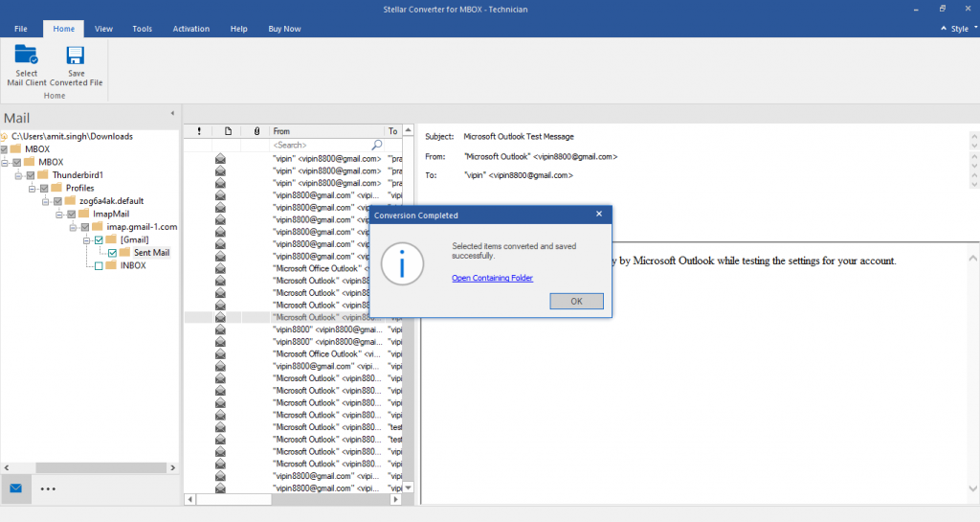The image size is (980, 522).
Task: Uncheck the Sent Mail checkbox
Action: coord(113,253)
